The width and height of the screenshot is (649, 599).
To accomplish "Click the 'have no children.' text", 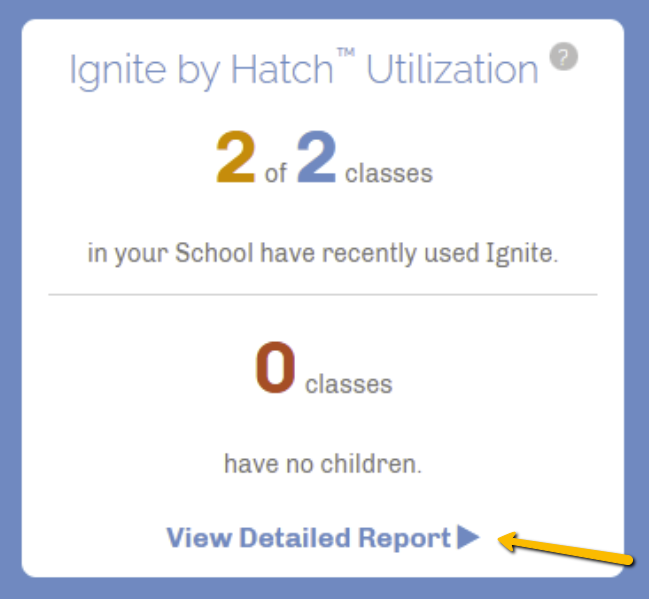I will tap(323, 464).
